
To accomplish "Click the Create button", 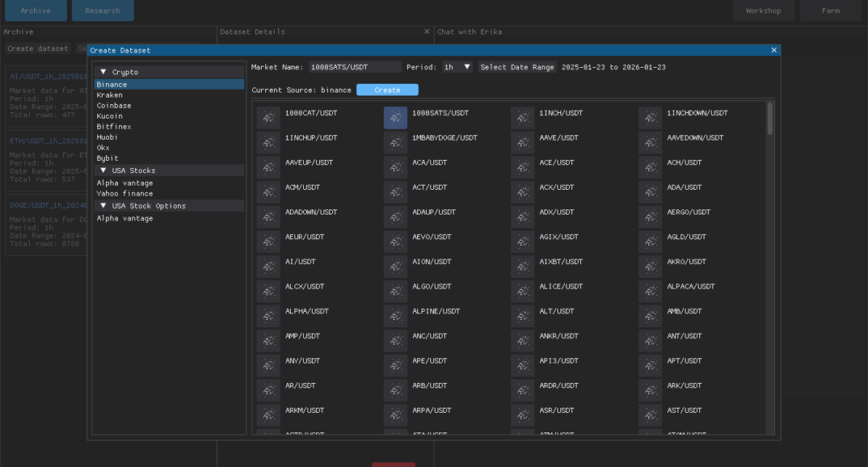I will pos(387,90).
